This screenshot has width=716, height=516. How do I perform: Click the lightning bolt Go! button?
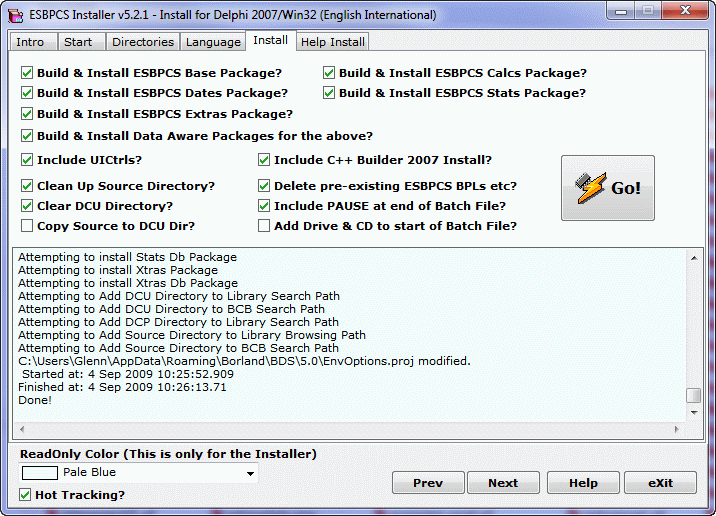pos(607,188)
